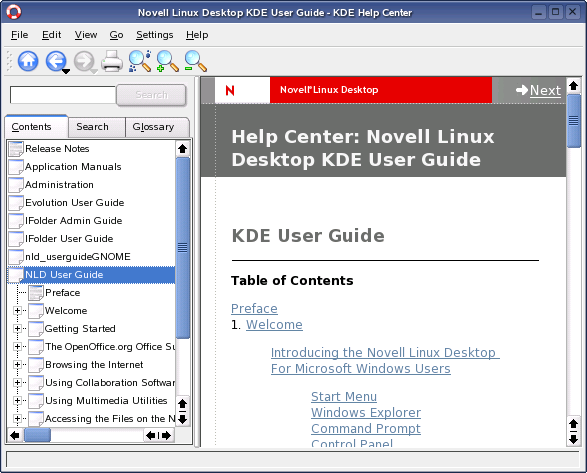
Task: Open the Back history dropdown arrow
Action: [66, 71]
